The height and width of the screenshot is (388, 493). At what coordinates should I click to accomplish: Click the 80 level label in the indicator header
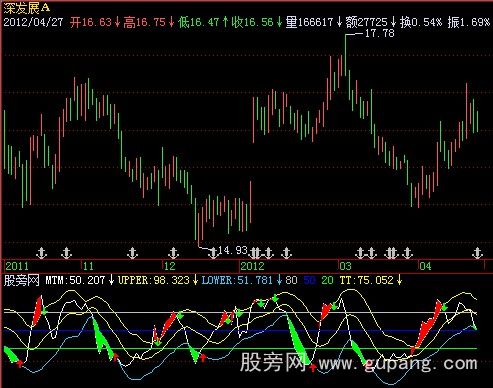pyautogui.click(x=291, y=280)
